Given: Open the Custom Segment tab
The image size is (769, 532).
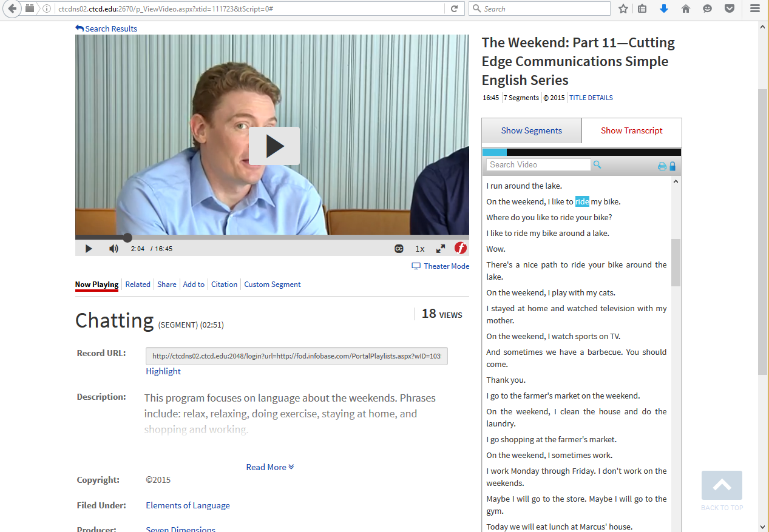Looking at the screenshot, I should (x=273, y=285).
